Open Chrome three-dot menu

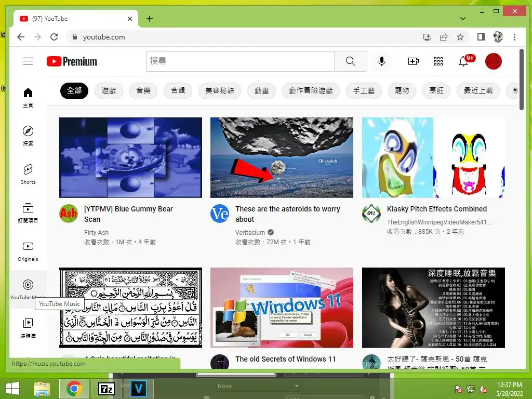click(x=514, y=37)
